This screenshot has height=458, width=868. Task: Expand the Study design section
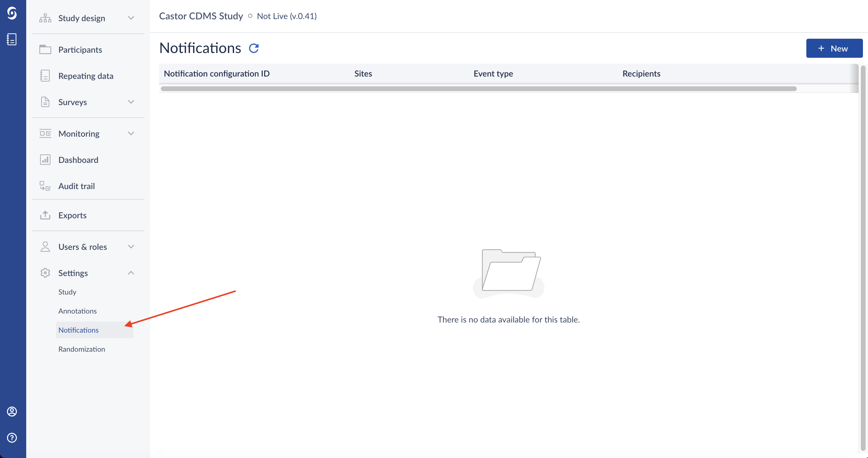click(131, 18)
